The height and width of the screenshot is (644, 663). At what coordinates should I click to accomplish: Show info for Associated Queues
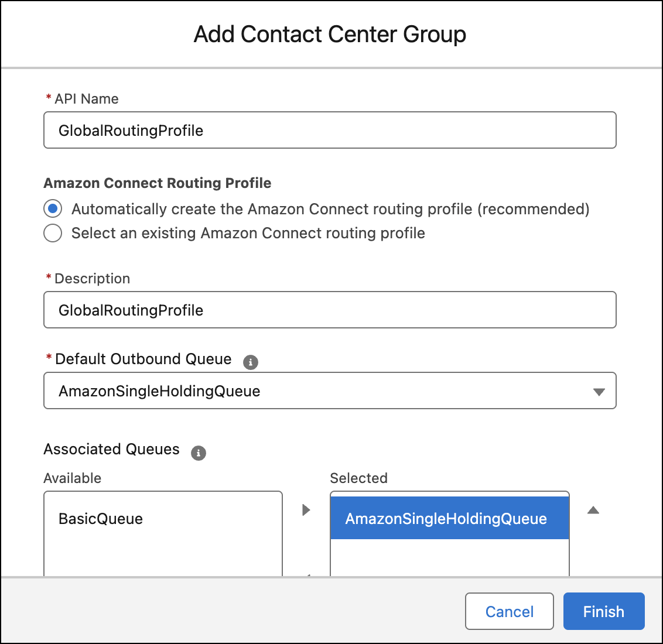pos(199,453)
